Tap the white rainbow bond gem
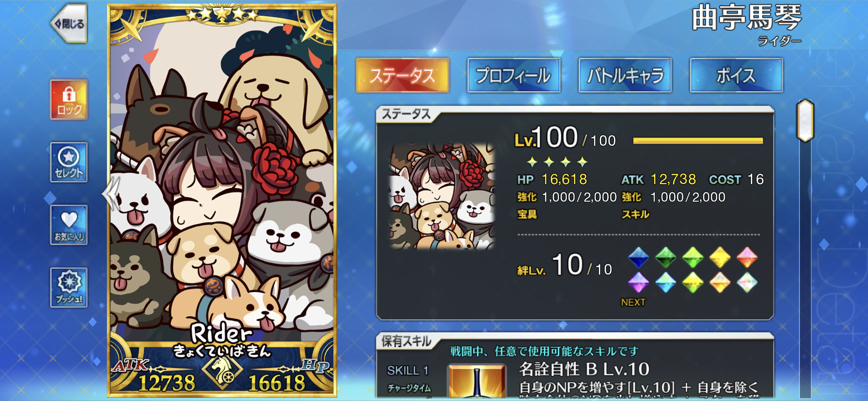 tap(747, 283)
